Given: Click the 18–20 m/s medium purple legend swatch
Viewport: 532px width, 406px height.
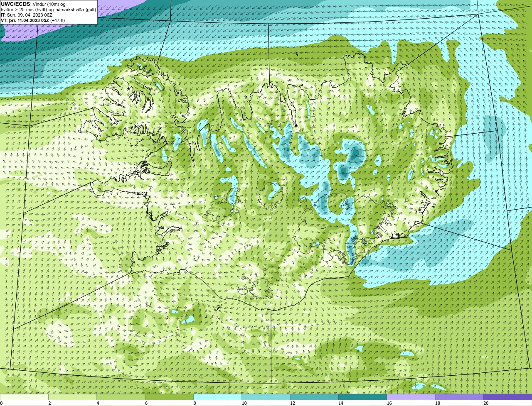Looking at the screenshot, I should 459,397.
